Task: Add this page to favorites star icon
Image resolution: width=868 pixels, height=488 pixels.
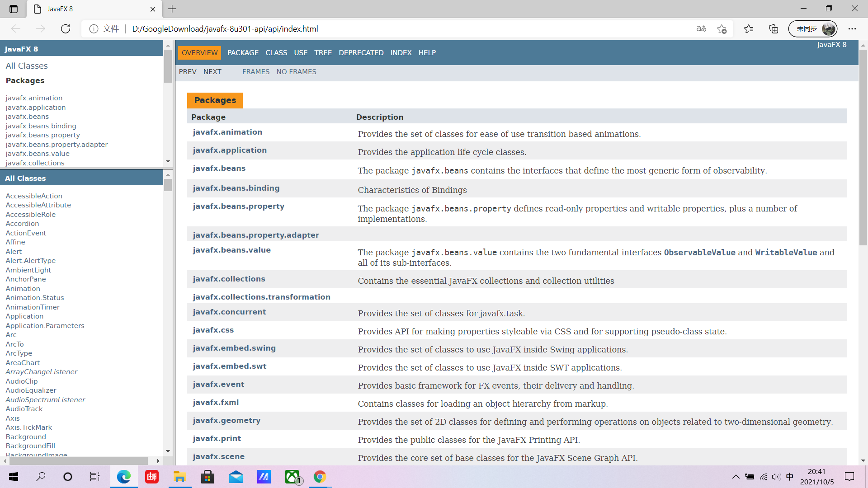Action: click(x=722, y=29)
